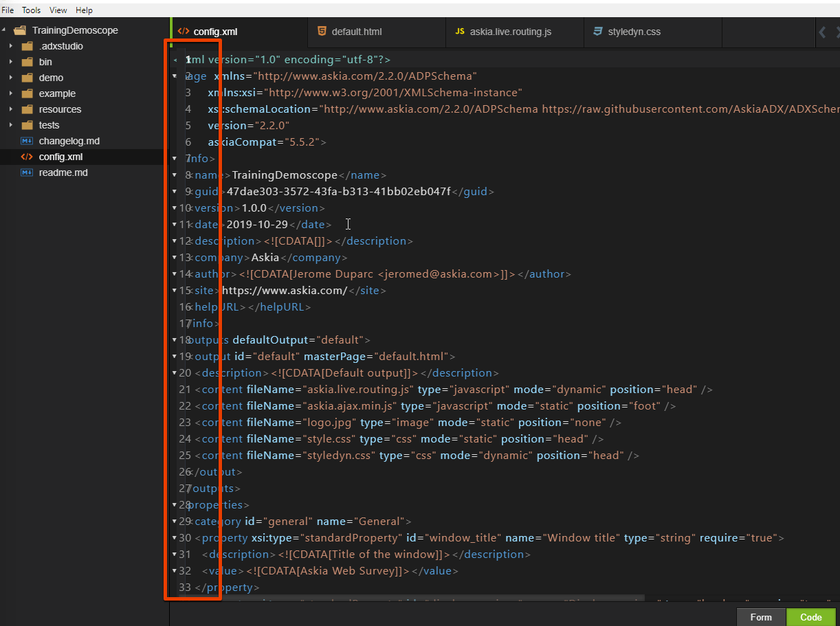
Task: Click the XML icon on the config.xml tab
Action: (x=183, y=31)
